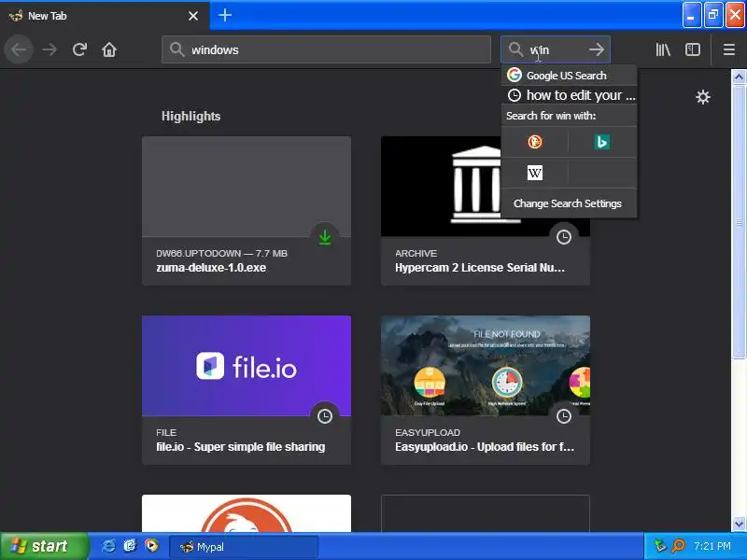The height and width of the screenshot is (560, 747).
Task: Click the 'DW66.UPTODOWN — 7.7 MB' caption
Action: point(221,253)
